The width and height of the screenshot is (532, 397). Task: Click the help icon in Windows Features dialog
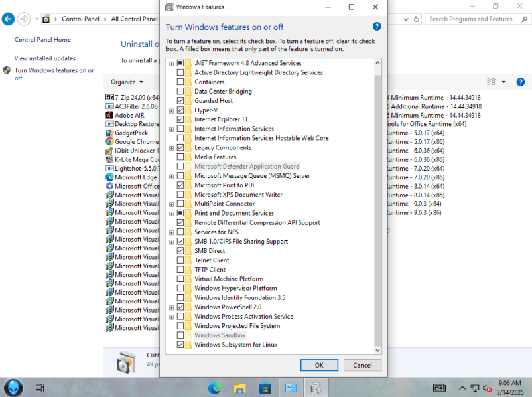377,27
